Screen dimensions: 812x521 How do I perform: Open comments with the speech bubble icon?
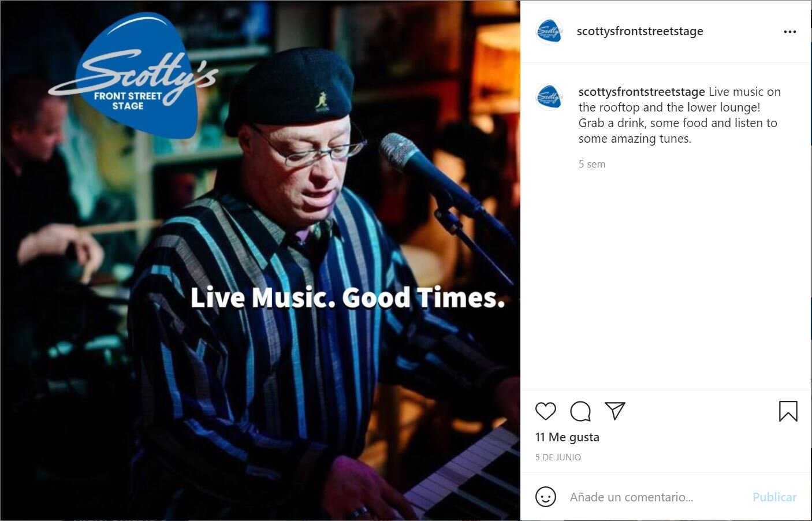click(580, 411)
